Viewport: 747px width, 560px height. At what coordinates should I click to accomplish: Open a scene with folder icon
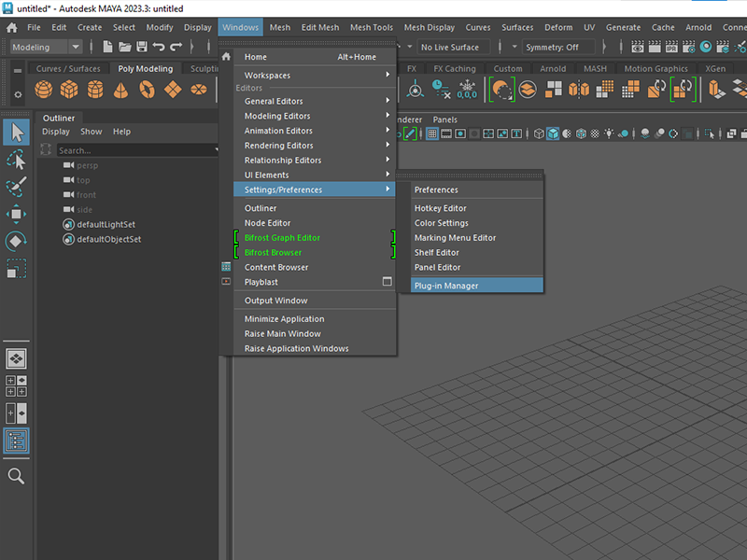(x=125, y=47)
